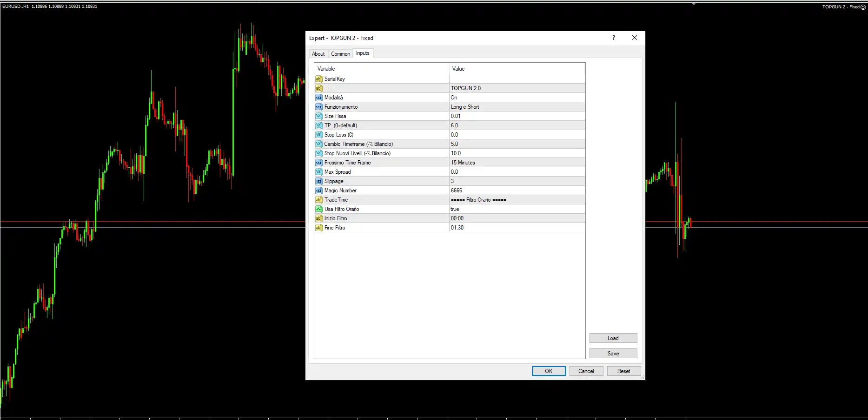Click the Max Spread double type icon
This screenshot has width=868, height=420.
coord(318,172)
